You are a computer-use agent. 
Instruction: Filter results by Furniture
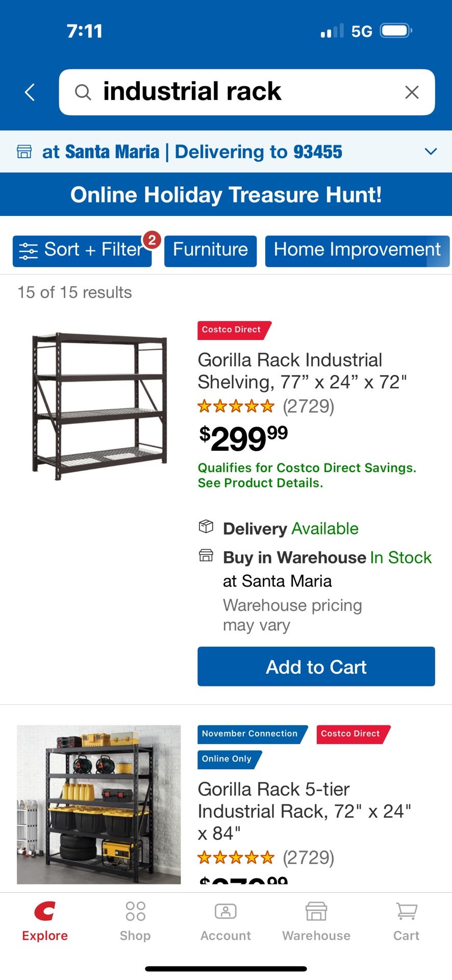pos(210,251)
